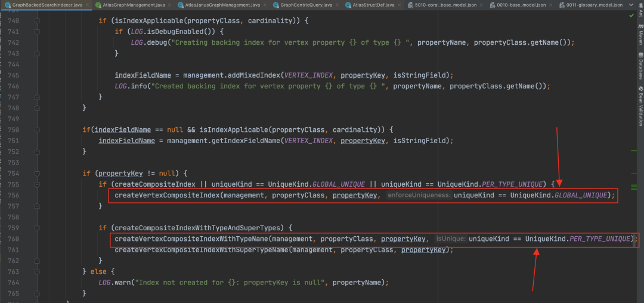
Task: Open the Bean Validation tool window
Action: 640,106
